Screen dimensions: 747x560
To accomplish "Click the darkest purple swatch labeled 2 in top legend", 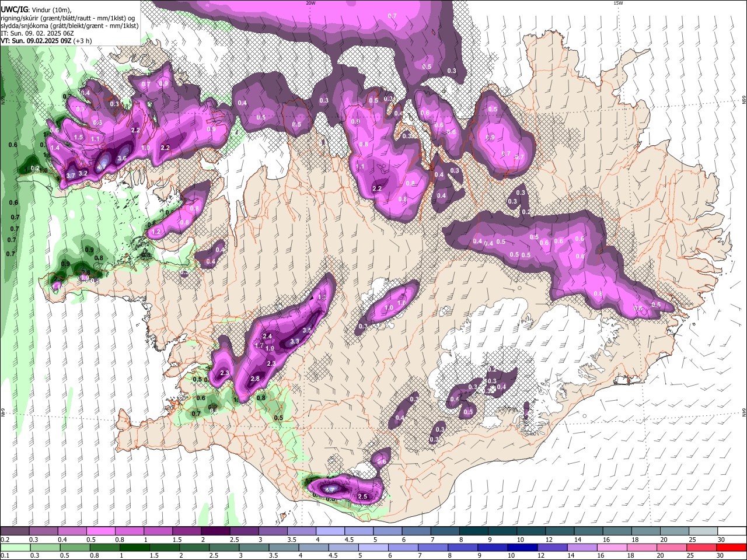I will point(215,531).
